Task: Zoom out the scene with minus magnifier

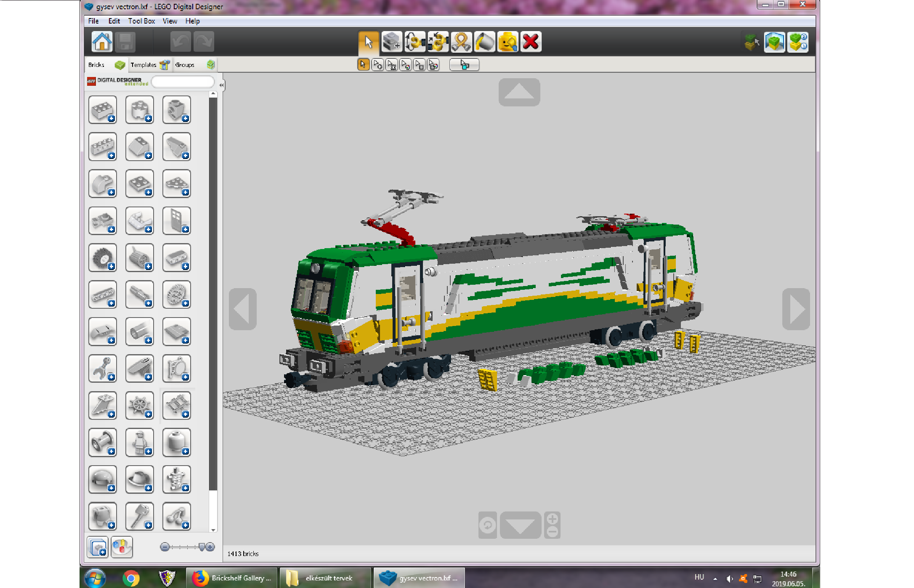Action: tap(553, 532)
